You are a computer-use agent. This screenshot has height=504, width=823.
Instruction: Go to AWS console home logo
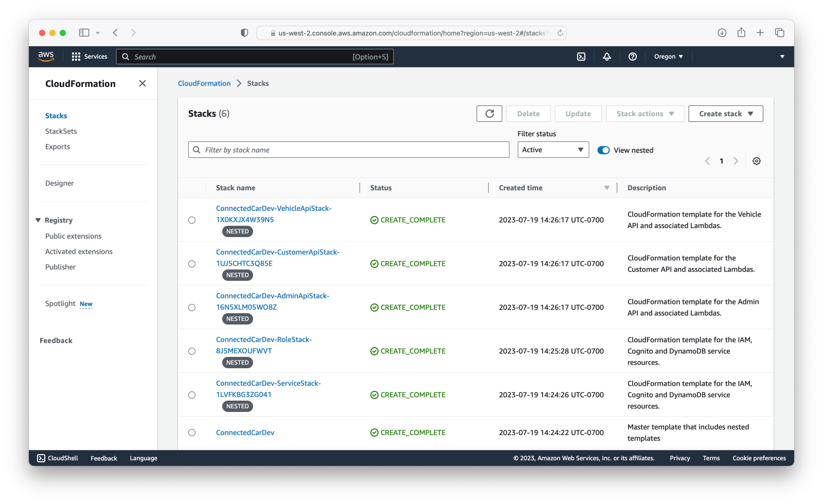(46, 57)
